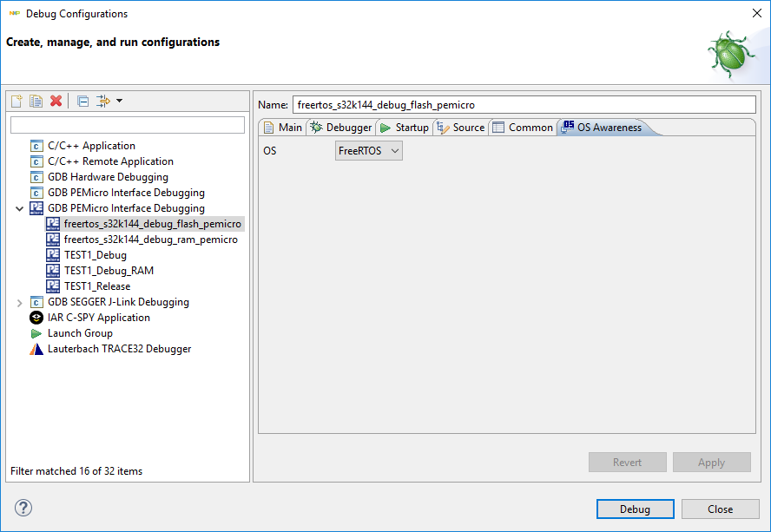This screenshot has height=532, width=771.
Task: Open the help question mark icon
Action: [x=23, y=509]
